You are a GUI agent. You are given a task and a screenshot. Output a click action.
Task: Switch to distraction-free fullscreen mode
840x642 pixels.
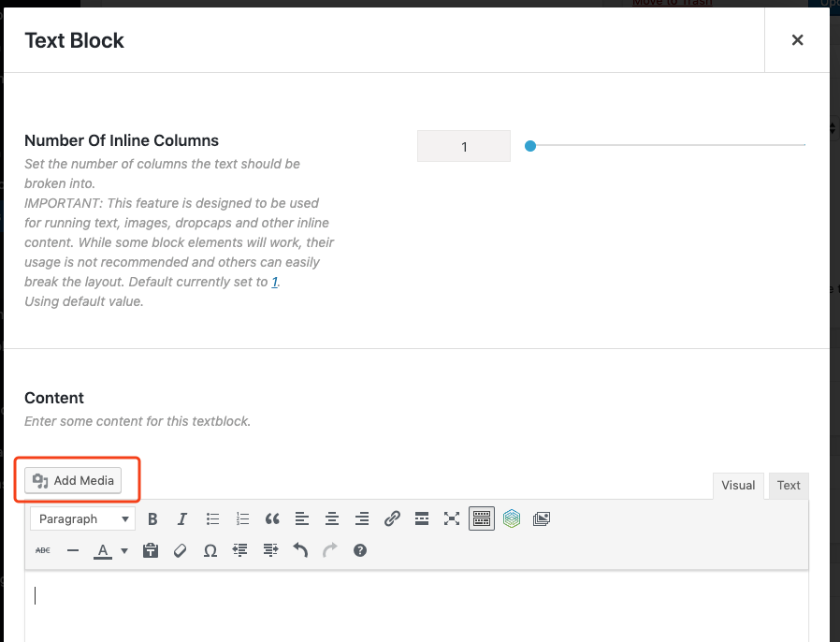[x=452, y=518]
